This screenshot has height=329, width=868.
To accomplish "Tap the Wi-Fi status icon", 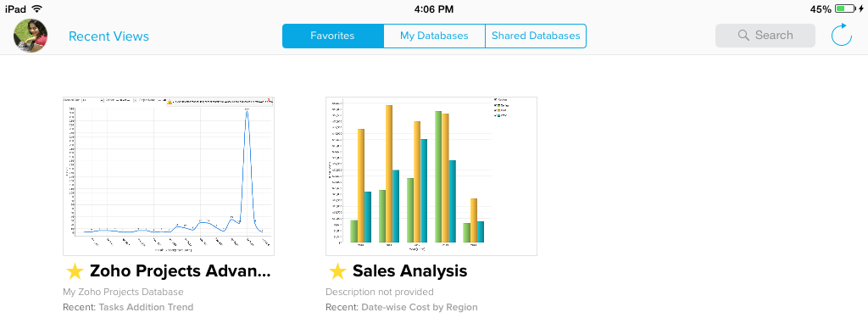I will [x=37, y=8].
